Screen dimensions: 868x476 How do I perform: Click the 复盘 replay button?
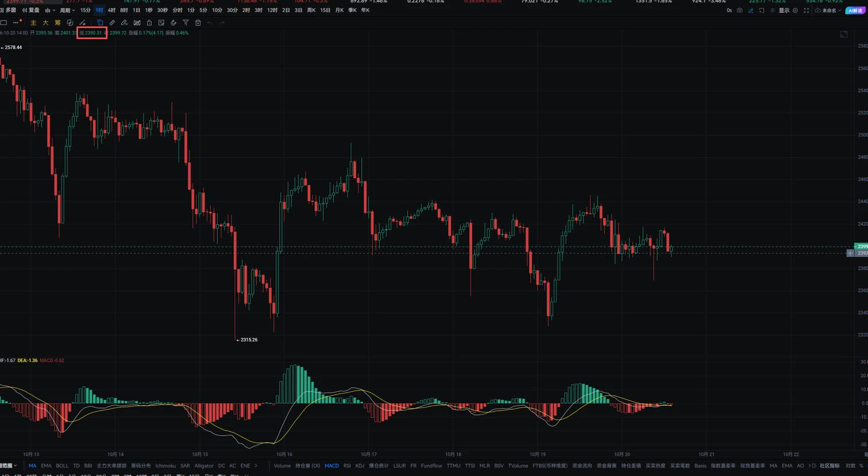pyautogui.click(x=31, y=10)
